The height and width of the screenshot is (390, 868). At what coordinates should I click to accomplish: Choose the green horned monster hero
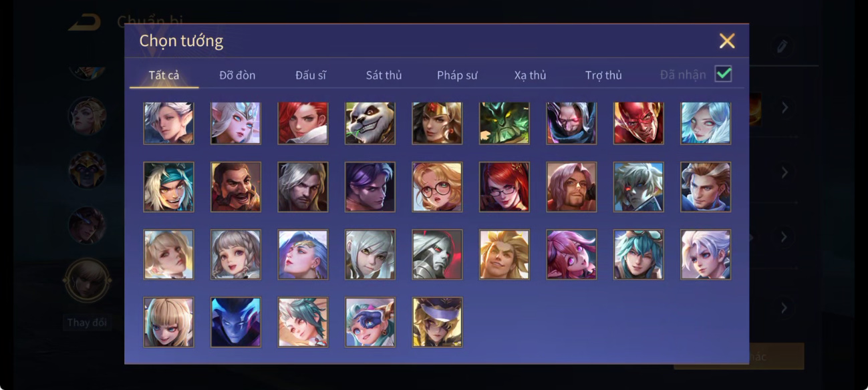click(504, 123)
